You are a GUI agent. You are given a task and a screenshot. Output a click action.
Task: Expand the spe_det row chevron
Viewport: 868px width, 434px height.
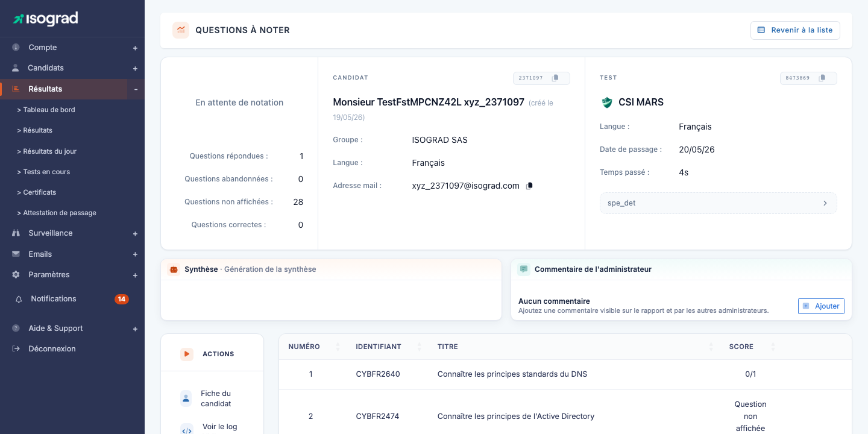pos(825,203)
